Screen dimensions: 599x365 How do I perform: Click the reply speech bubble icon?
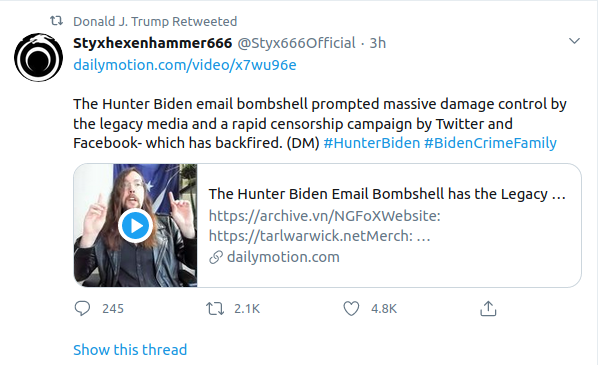(x=82, y=308)
